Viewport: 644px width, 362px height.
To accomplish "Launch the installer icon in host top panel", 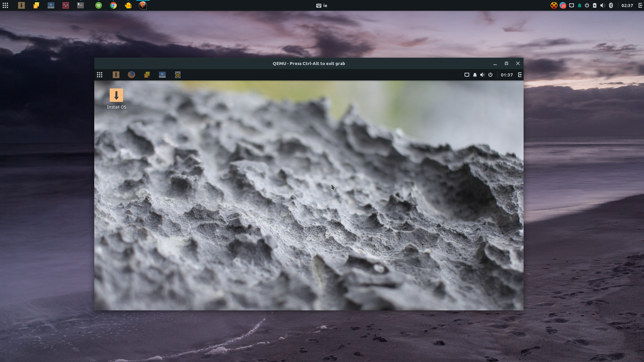I will (21, 5).
